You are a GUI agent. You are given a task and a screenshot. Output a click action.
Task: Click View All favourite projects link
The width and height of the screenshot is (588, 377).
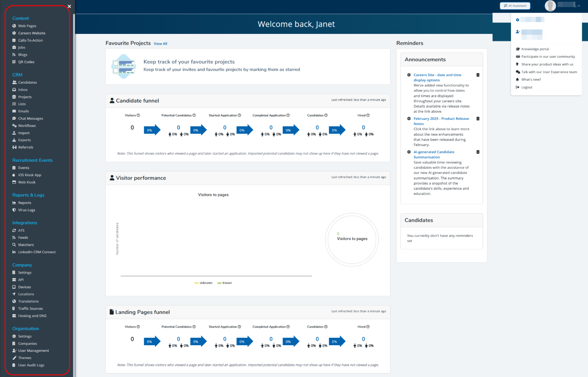pyautogui.click(x=160, y=44)
